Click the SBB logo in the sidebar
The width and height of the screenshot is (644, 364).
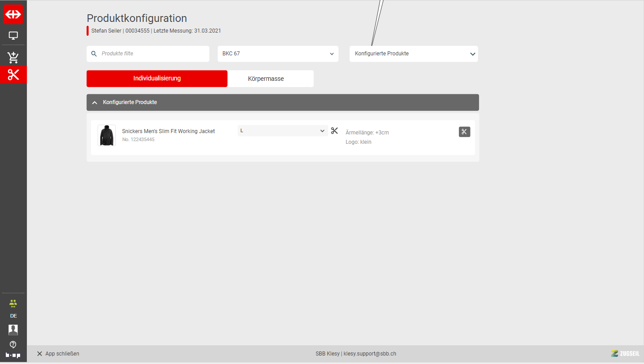pyautogui.click(x=13, y=14)
